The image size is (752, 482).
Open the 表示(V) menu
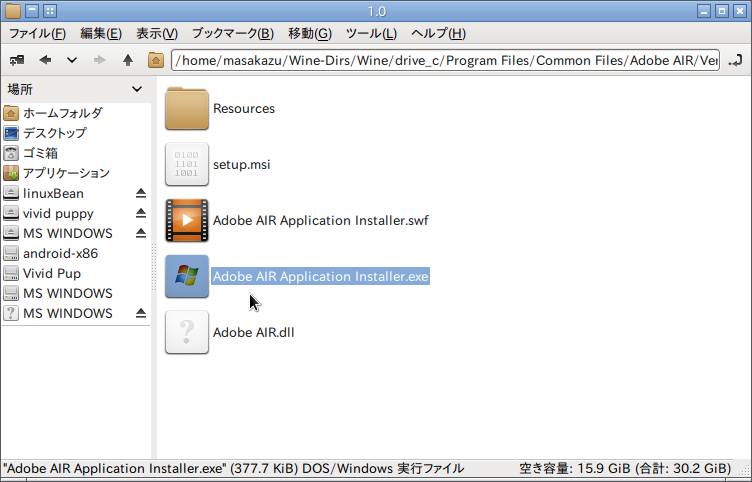click(x=157, y=34)
